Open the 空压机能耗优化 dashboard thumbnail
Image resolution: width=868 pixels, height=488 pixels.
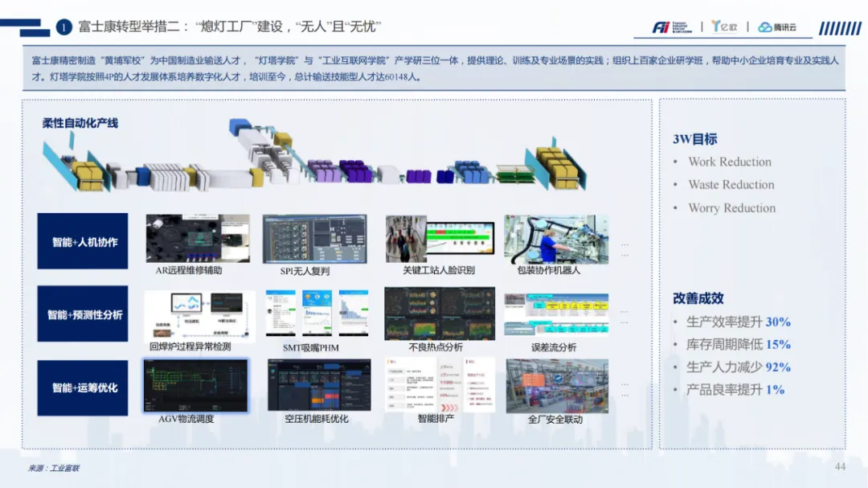(x=319, y=385)
